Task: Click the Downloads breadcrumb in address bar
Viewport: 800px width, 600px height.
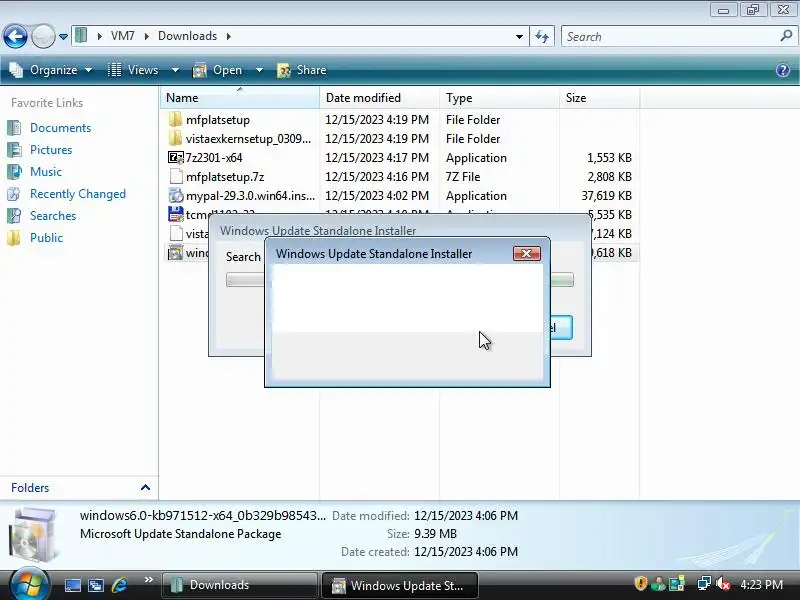Action: pyautogui.click(x=187, y=36)
